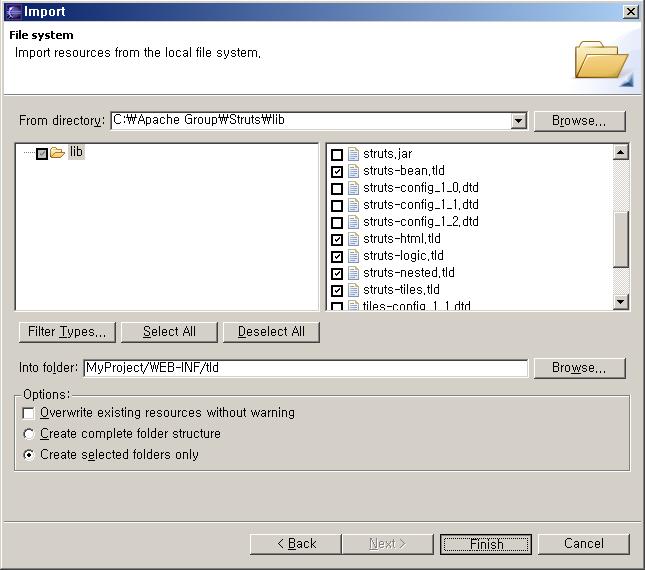
Task: Click the struts-nested.tld file icon
Action: tap(353, 273)
